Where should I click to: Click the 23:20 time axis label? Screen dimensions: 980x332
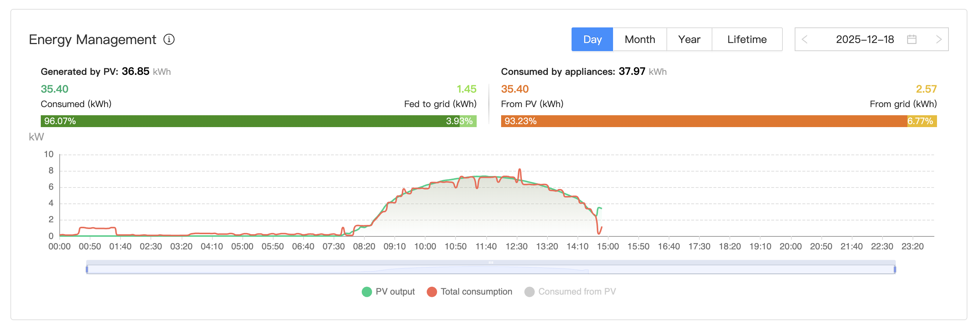pos(912,246)
